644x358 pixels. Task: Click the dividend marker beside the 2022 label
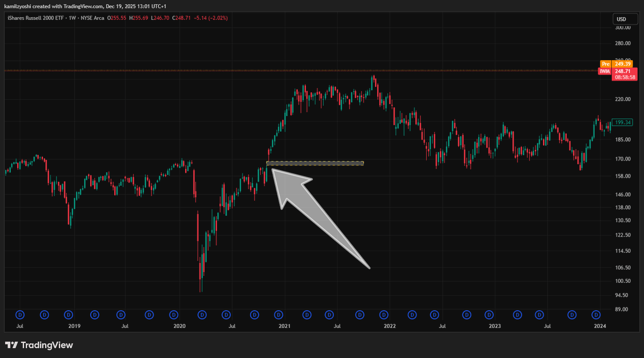384,315
